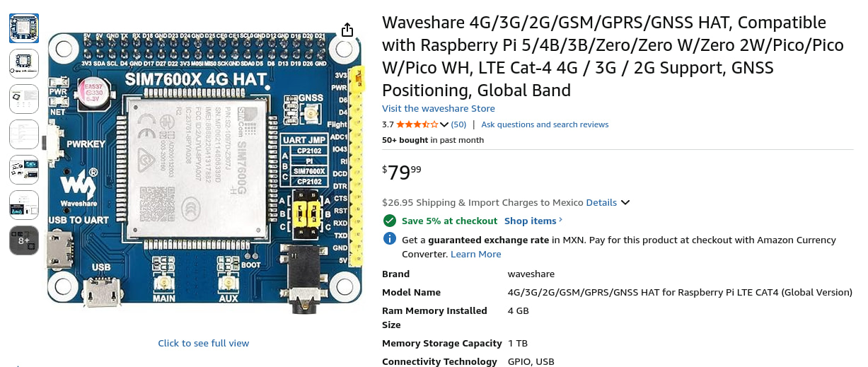Open the Shop items arrow link

pyautogui.click(x=533, y=221)
